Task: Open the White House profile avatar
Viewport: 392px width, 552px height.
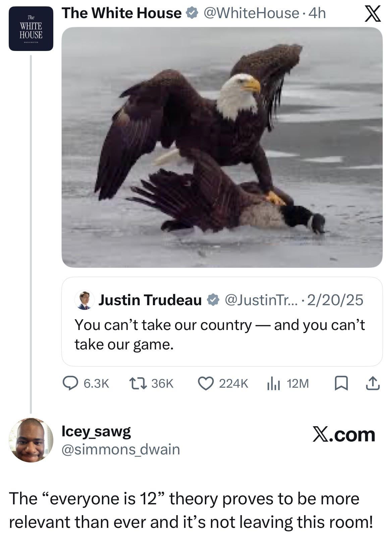Action: 31,29
